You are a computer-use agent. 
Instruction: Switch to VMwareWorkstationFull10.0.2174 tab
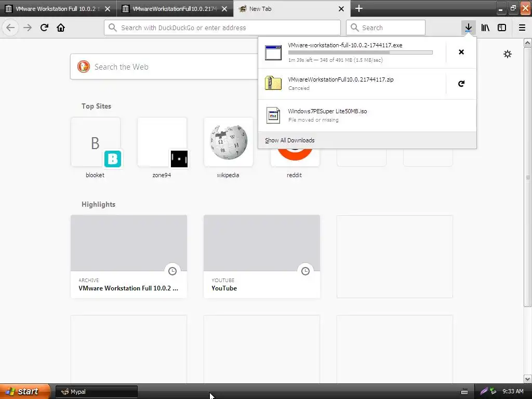[x=175, y=8]
